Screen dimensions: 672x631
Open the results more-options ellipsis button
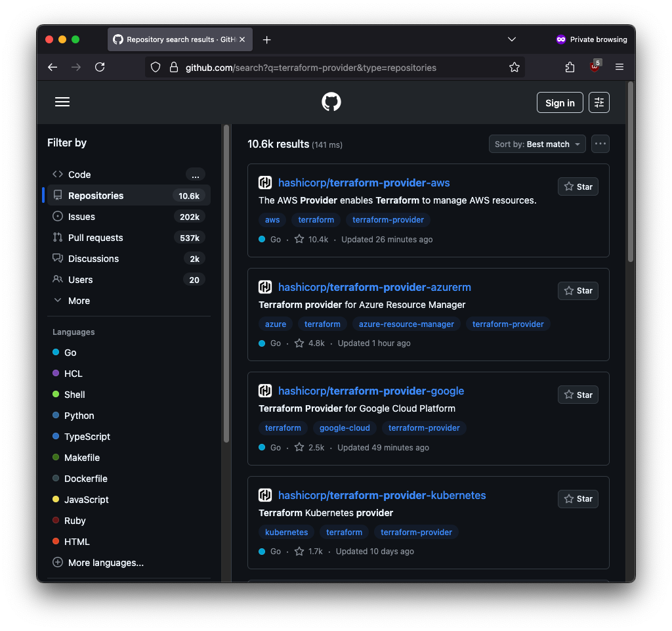[x=600, y=144]
